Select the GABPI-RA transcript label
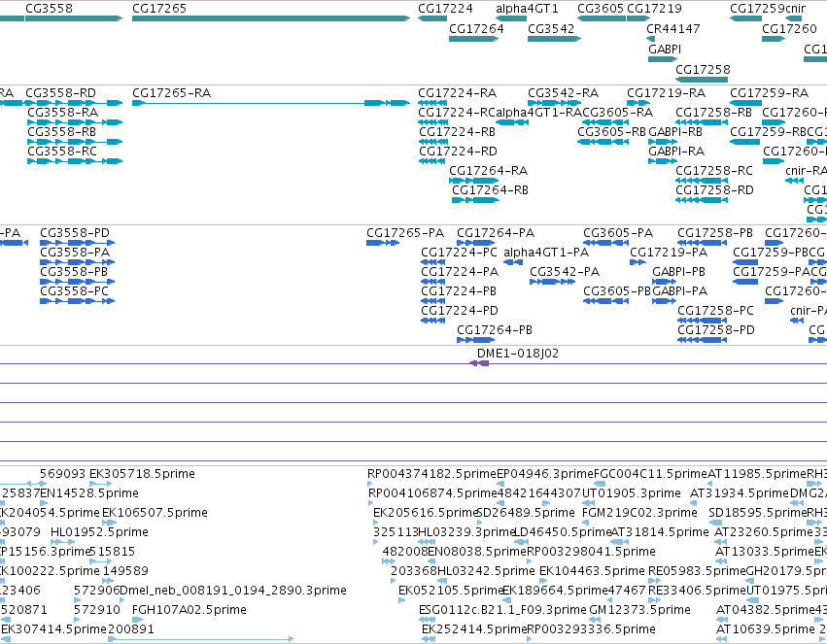Screen dimensions: 827x644 [x=676, y=152]
